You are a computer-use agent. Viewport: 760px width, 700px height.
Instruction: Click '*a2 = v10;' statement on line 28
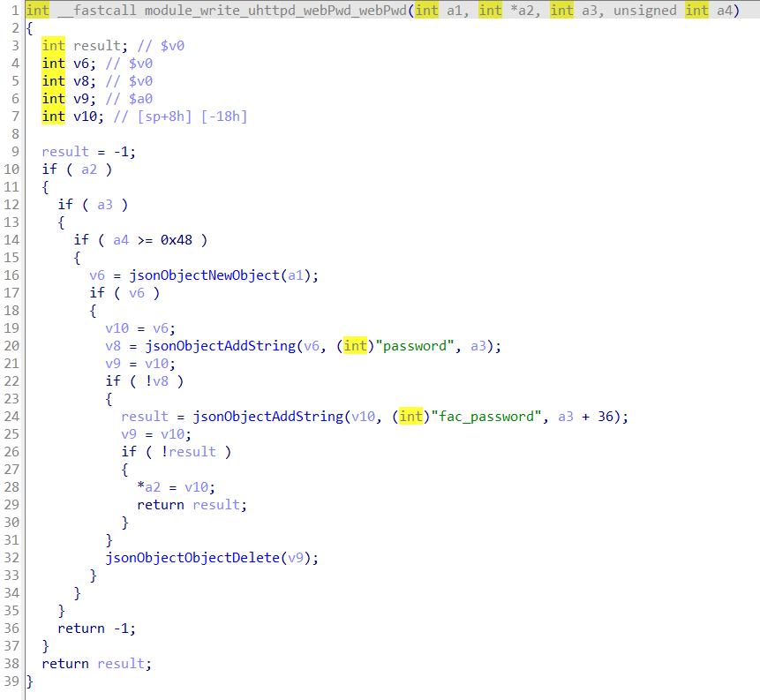click(176, 487)
